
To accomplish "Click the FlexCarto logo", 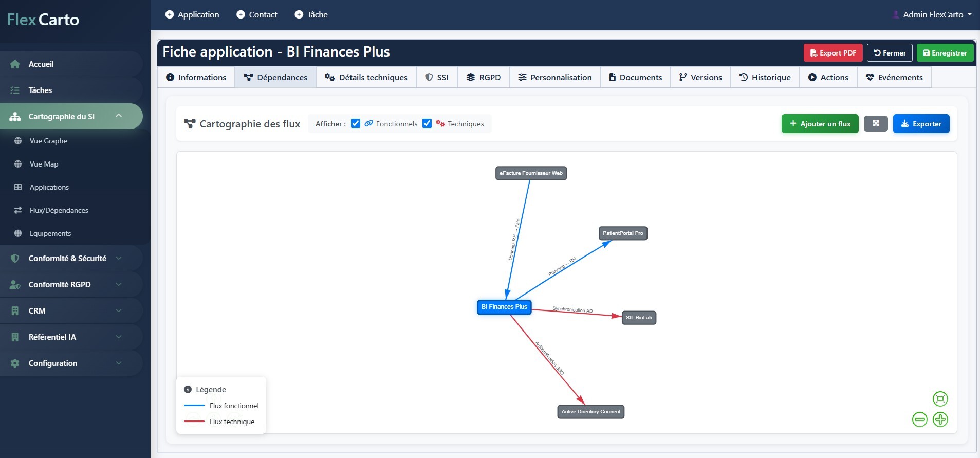I will (x=43, y=20).
